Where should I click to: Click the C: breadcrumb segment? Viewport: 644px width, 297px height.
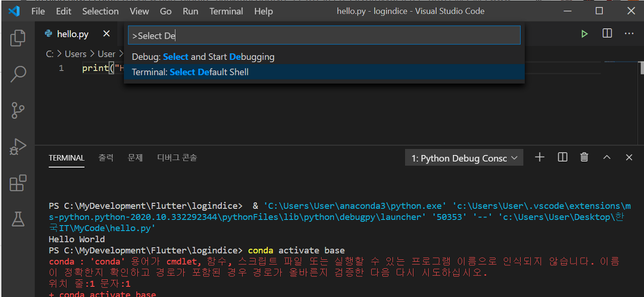pos(50,54)
